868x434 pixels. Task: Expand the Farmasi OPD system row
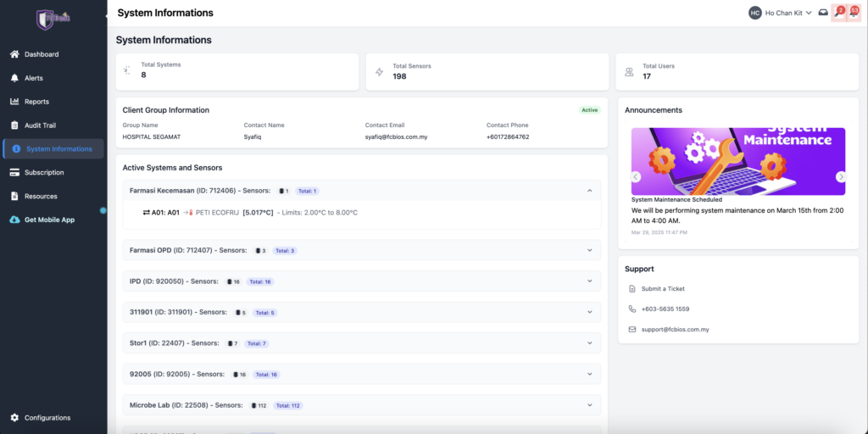coord(589,250)
